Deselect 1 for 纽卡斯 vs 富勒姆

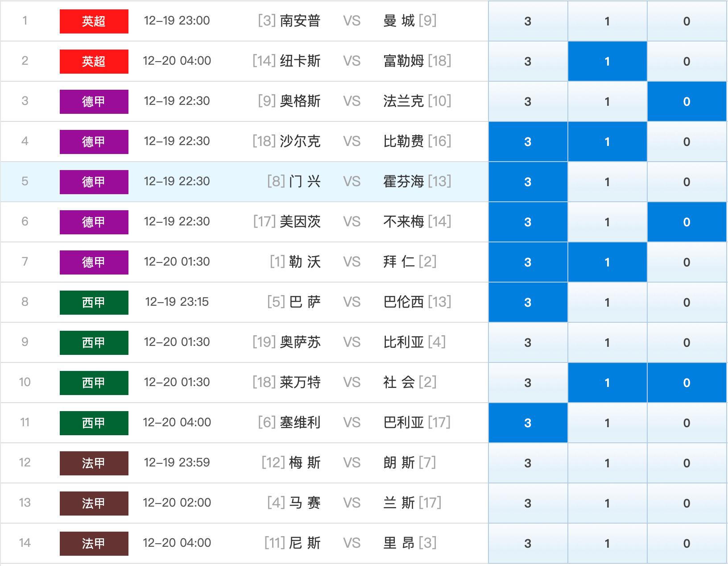(608, 61)
